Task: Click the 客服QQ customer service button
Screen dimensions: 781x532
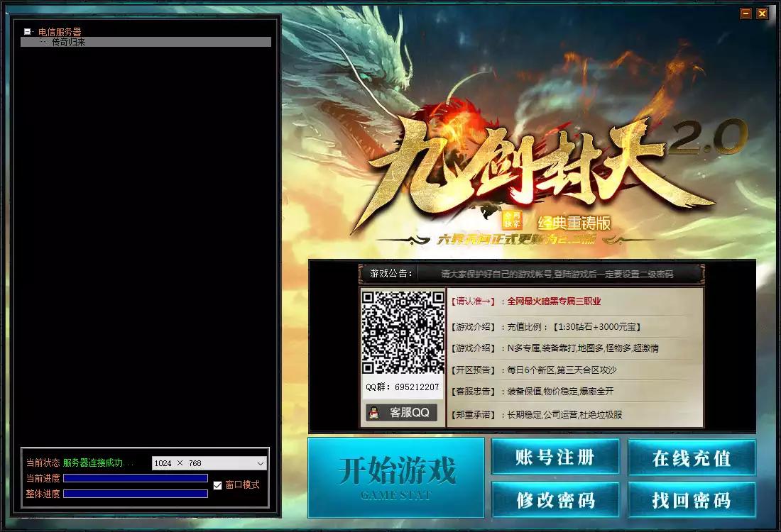Action: click(x=401, y=413)
